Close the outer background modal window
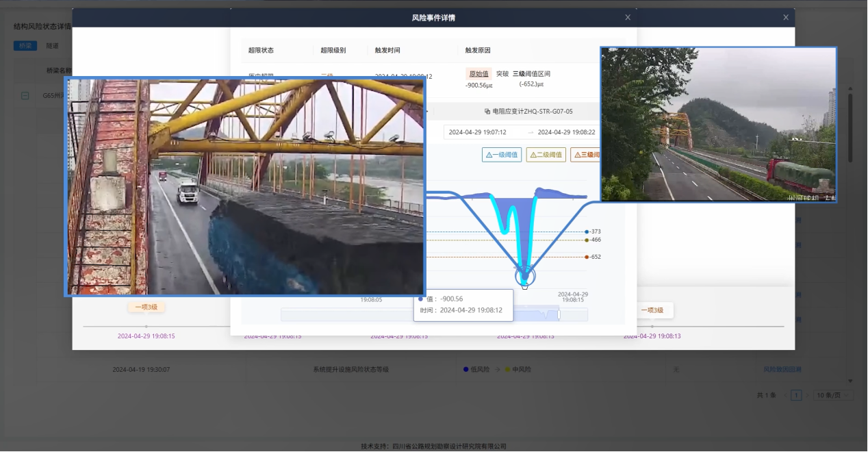Viewport: 868px width, 452px height. (x=786, y=18)
